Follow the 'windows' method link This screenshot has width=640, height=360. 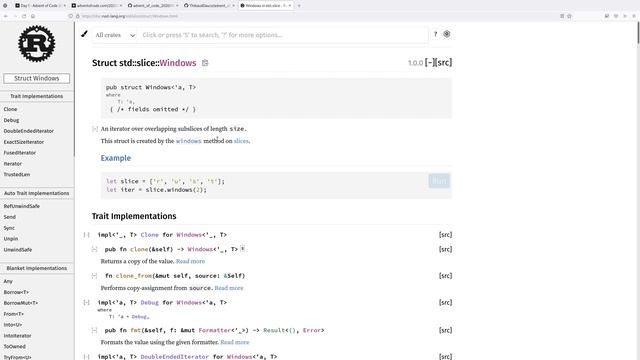point(189,141)
